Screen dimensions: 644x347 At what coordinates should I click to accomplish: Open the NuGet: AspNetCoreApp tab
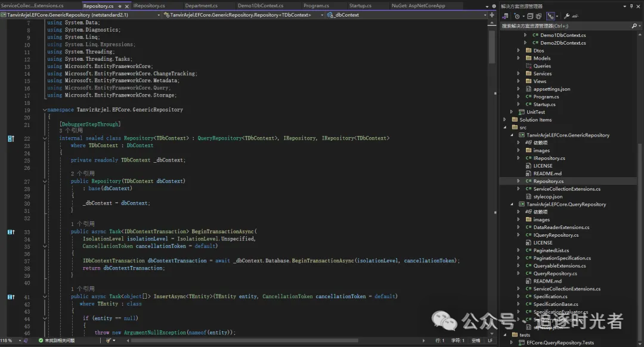tap(418, 6)
